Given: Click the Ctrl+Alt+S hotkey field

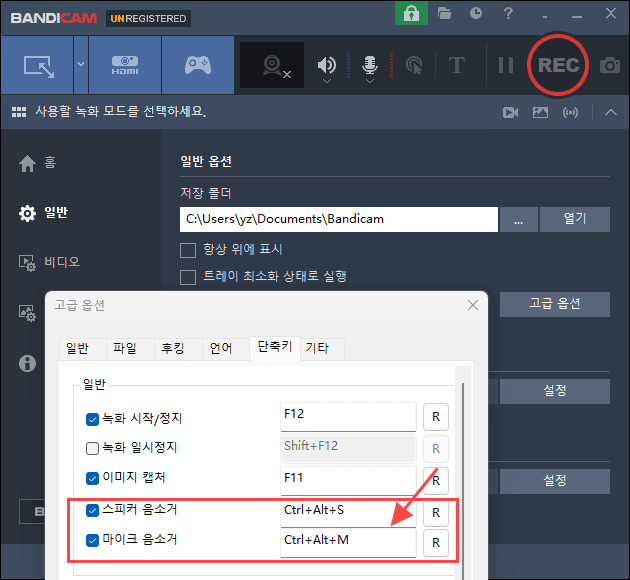Looking at the screenshot, I should (x=348, y=513).
